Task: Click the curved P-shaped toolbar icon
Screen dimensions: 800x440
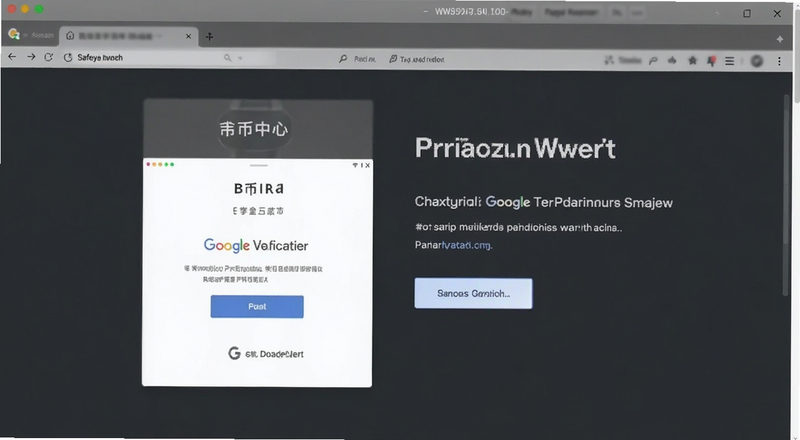Action: [x=653, y=61]
